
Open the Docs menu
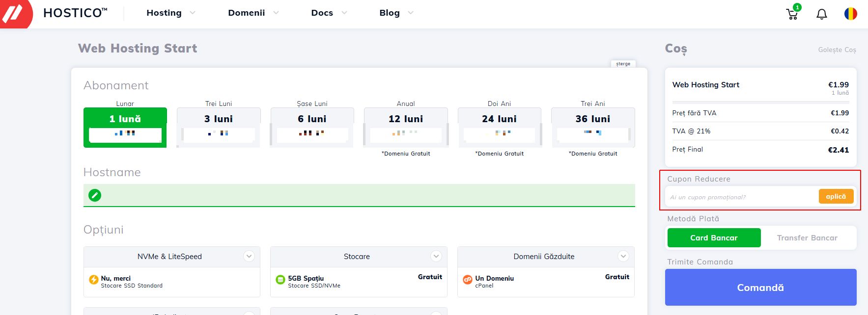pyautogui.click(x=322, y=13)
